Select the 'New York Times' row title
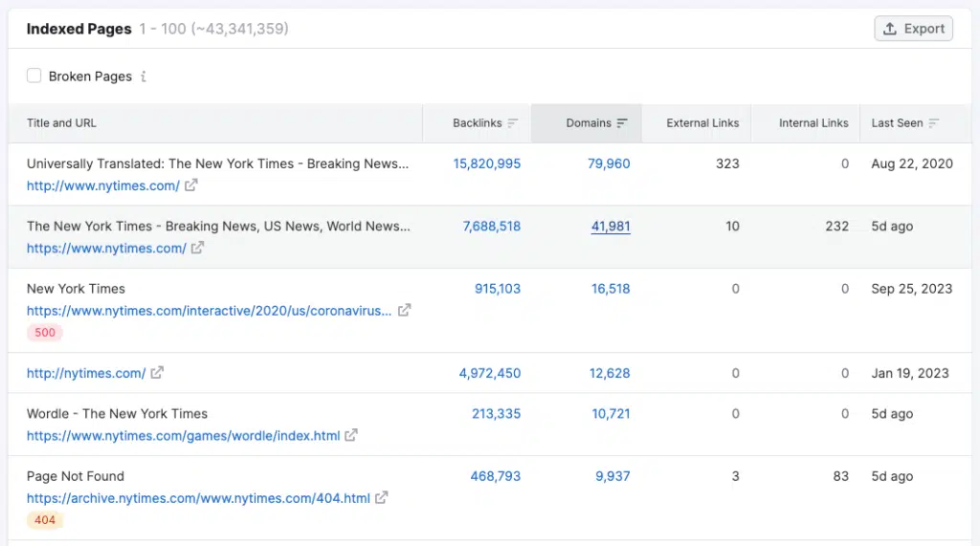980x546 pixels. (76, 289)
